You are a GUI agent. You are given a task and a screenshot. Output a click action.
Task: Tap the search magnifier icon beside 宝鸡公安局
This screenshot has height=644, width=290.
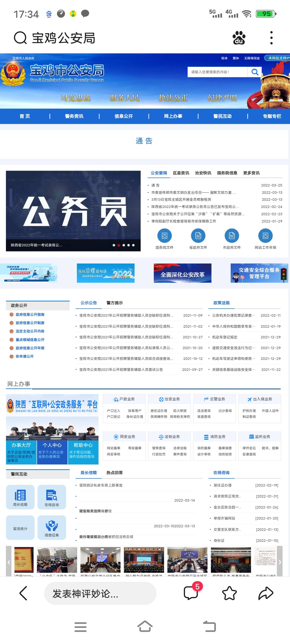tap(20, 38)
